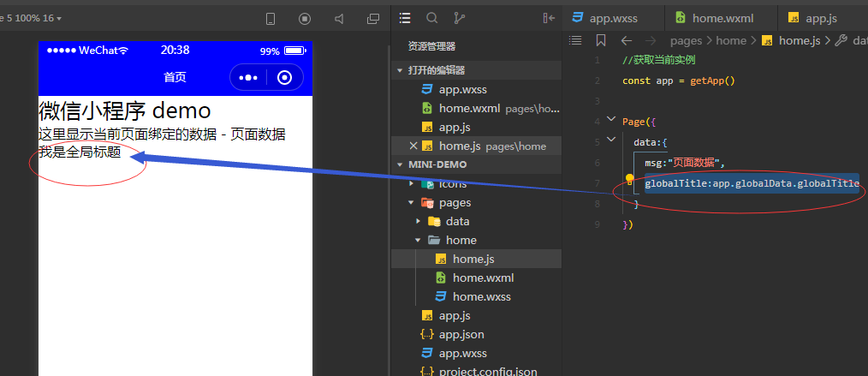Screen dimensions: 868x376
Task: Open app.wxss in the open editors list
Action: (x=463, y=89)
